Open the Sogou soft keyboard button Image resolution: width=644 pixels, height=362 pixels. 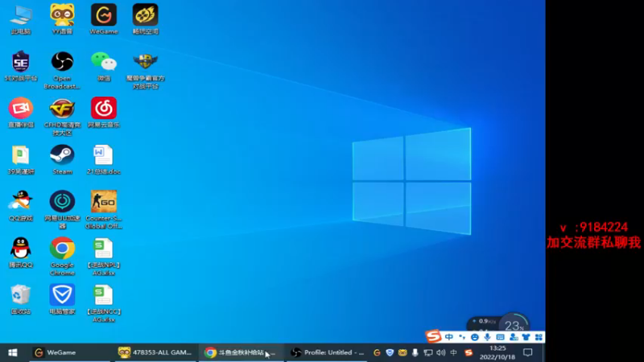pyautogui.click(x=500, y=337)
